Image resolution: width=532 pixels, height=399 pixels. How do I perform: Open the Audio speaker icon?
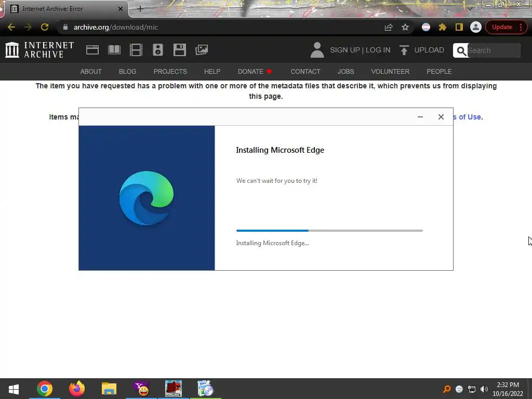coord(158,50)
